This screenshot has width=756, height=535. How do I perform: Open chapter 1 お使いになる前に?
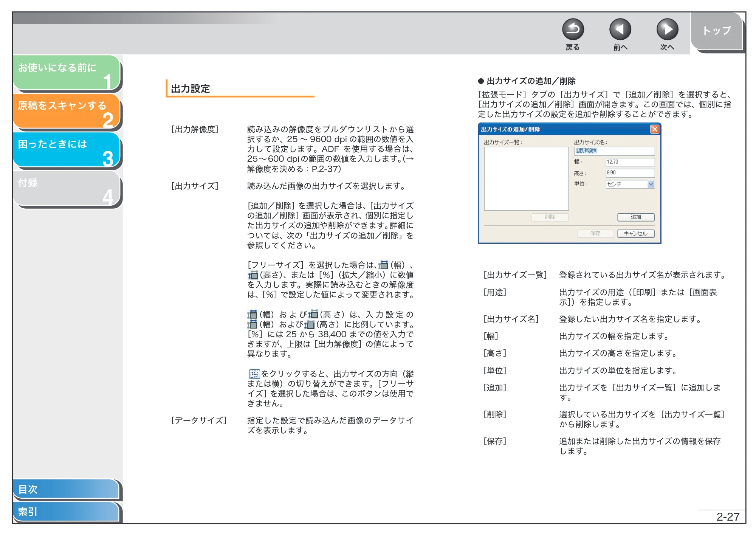tap(67, 73)
